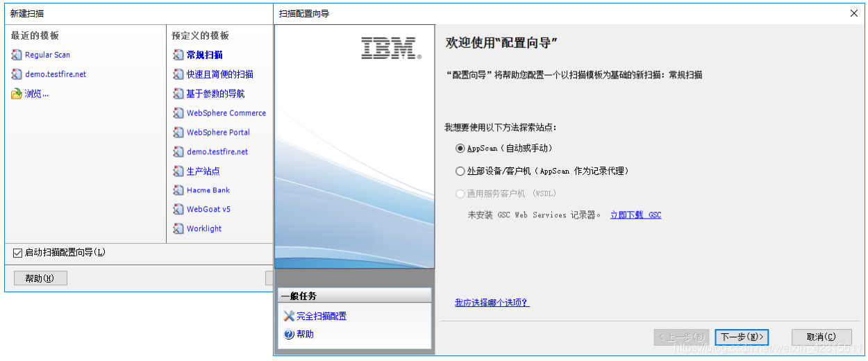Close the 扫描配置向导 window

click(x=853, y=13)
